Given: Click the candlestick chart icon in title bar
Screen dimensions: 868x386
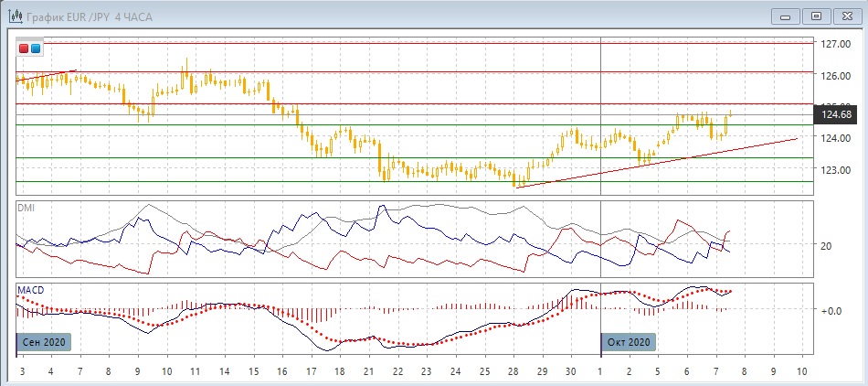Looking at the screenshot, I should [16, 16].
